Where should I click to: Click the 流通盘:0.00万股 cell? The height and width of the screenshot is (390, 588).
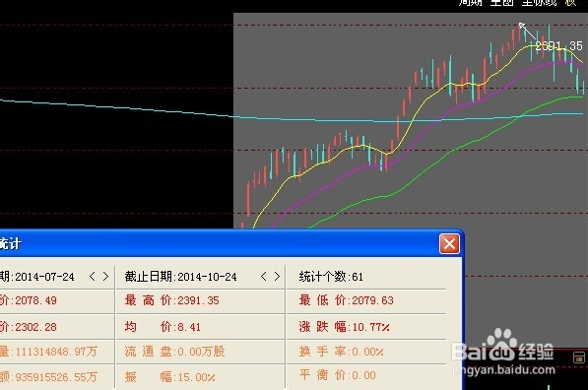[x=174, y=352]
